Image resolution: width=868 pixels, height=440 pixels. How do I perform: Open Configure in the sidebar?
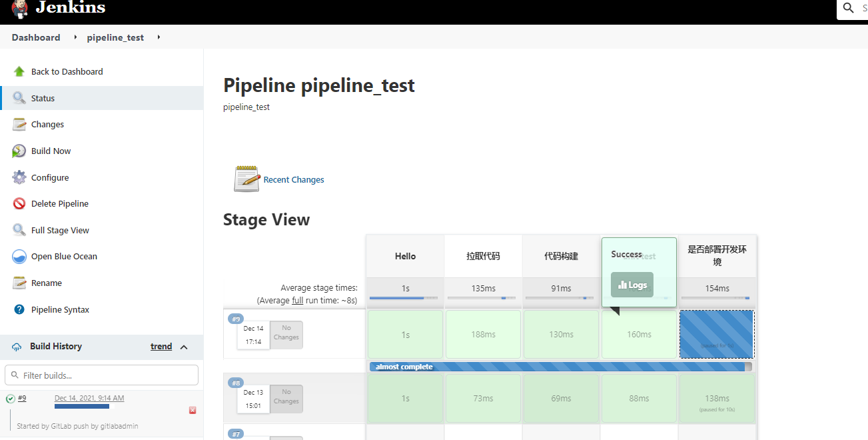click(50, 177)
